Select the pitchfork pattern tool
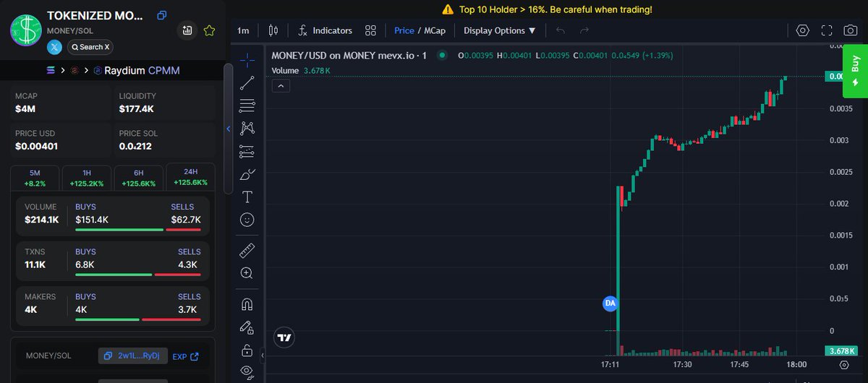This screenshot has height=383, width=868. click(247, 129)
